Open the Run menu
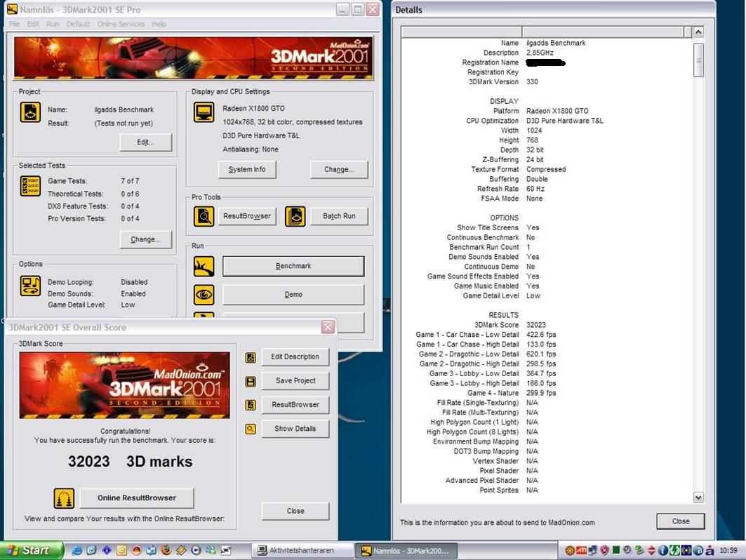Screen dimensions: 746x560 53,25
